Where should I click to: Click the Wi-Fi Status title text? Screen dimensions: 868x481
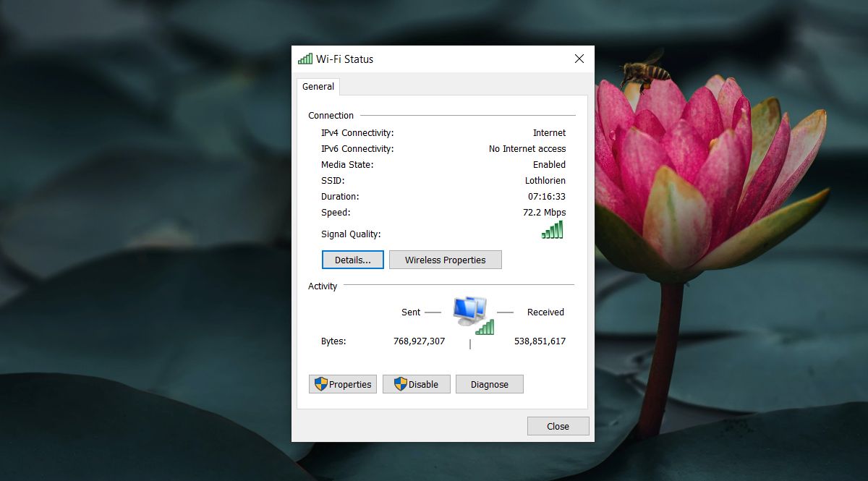point(345,59)
